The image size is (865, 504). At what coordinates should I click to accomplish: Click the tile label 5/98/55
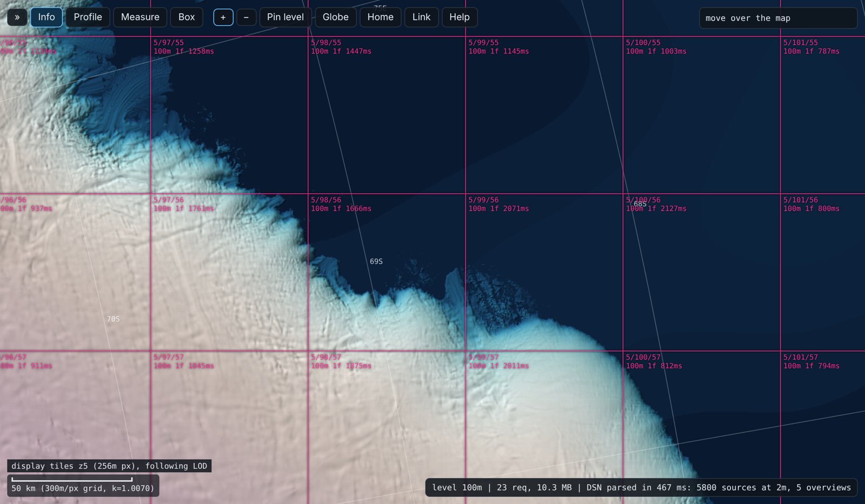coord(326,43)
